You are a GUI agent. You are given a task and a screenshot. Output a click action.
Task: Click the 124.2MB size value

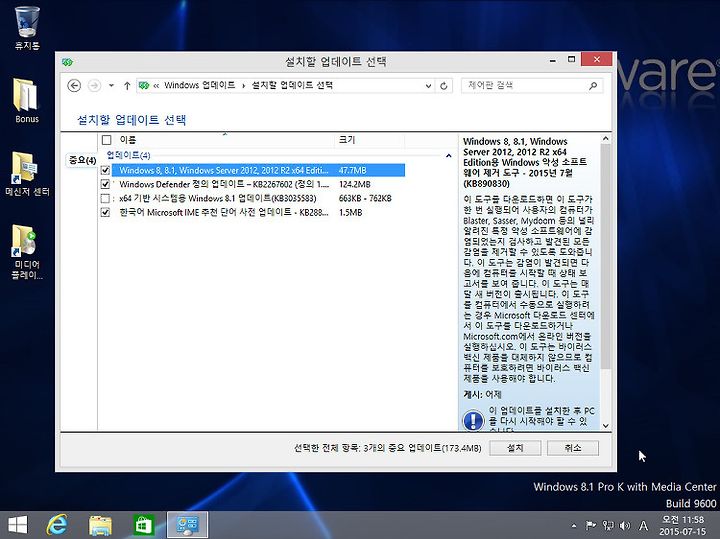354,184
